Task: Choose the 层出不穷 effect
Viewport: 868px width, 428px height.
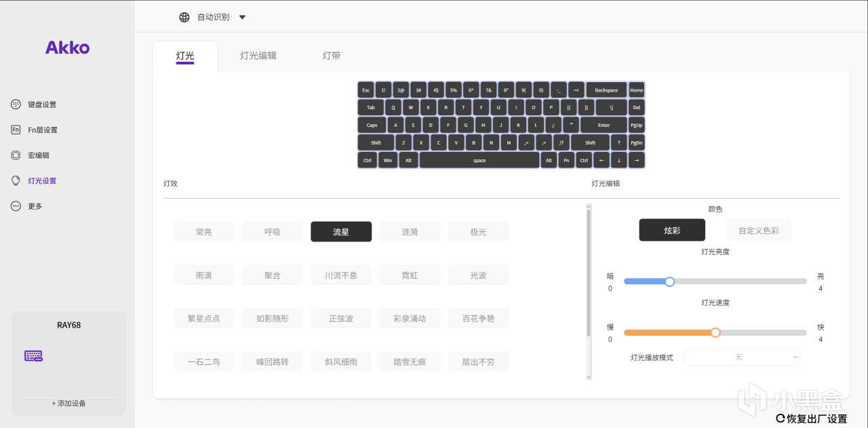Action: tap(479, 362)
